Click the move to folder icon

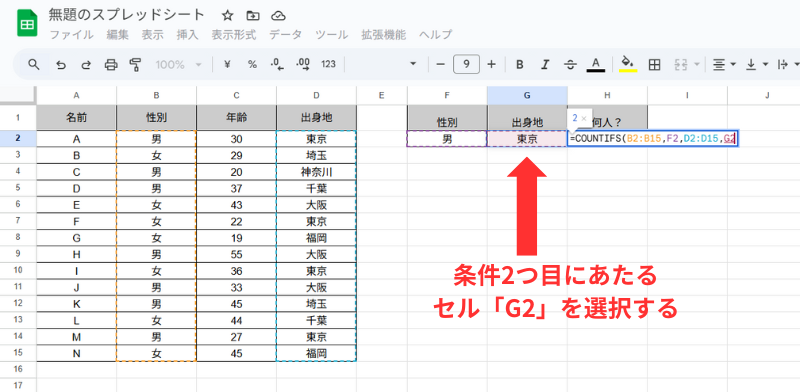(253, 16)
